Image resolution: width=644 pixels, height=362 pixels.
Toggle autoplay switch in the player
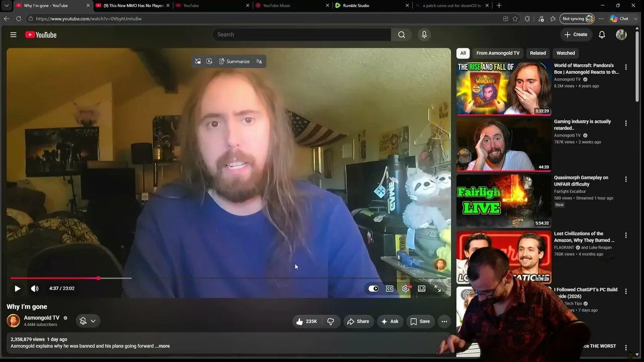pyautogui.click(x=373, y=289)
